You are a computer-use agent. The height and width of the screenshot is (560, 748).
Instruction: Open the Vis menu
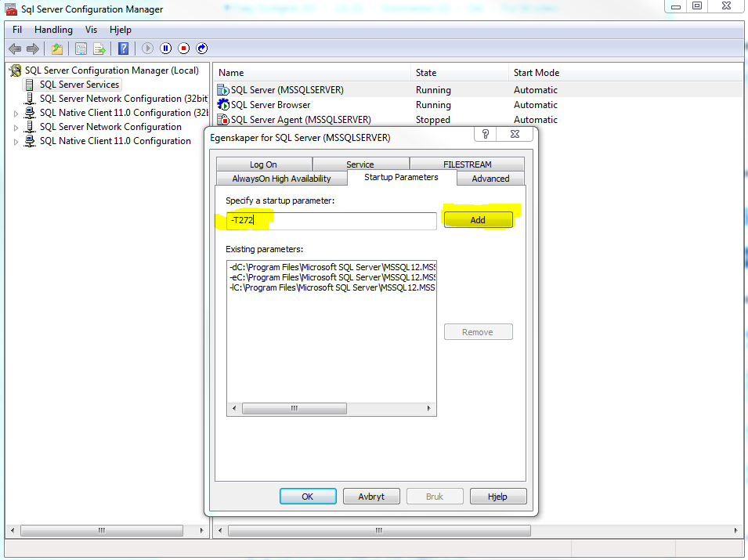(91, 30)
